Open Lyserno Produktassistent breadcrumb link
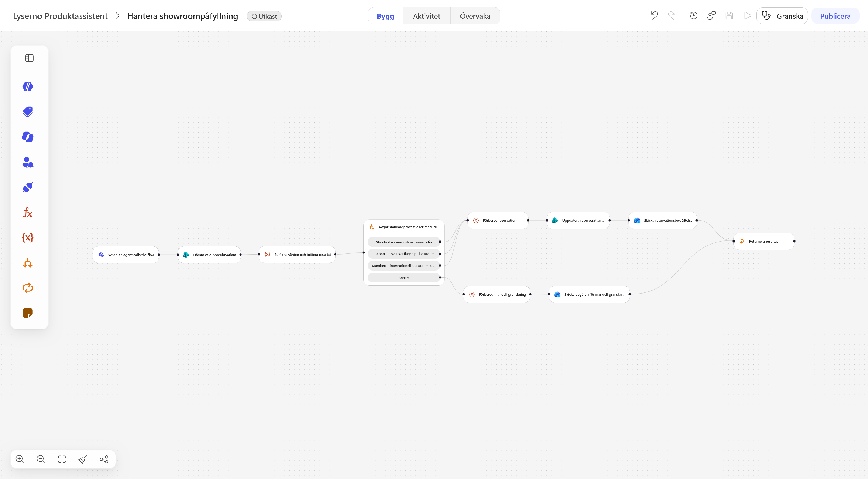Screen dimensions: 868x479 60,16
